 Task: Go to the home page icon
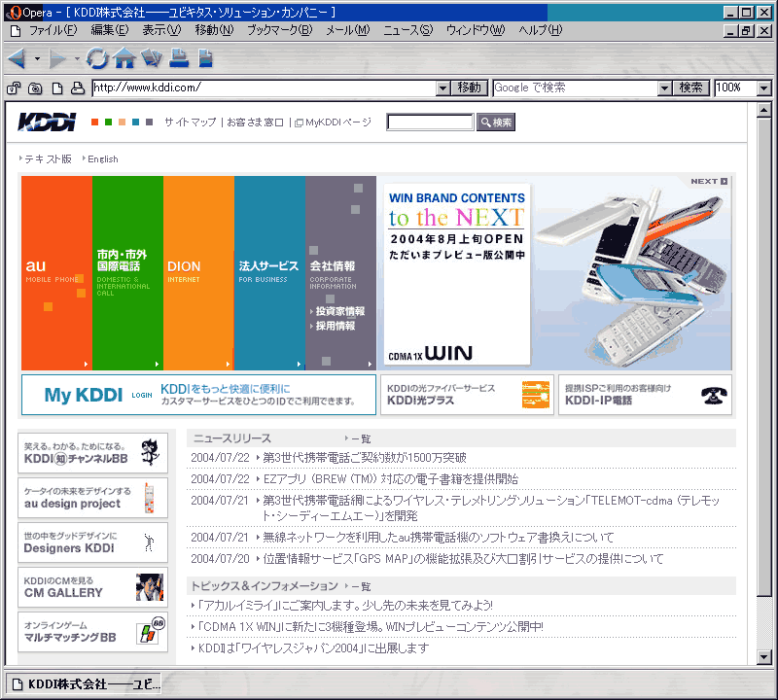[124, 58]
